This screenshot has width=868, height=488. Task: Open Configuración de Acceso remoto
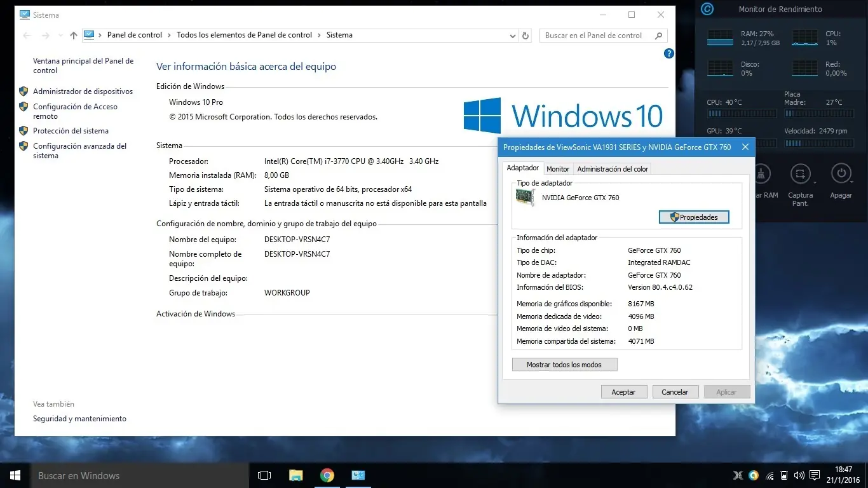tap(75, 111)
